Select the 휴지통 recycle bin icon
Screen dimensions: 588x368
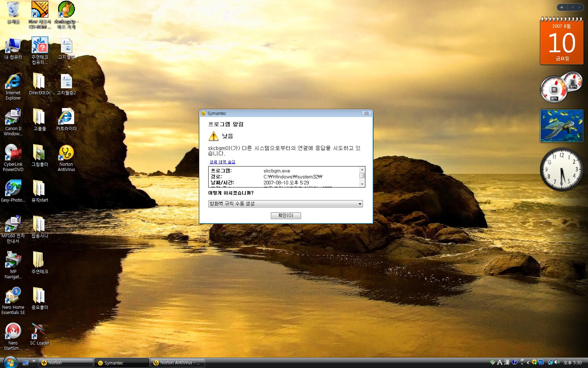pos(13,13)
